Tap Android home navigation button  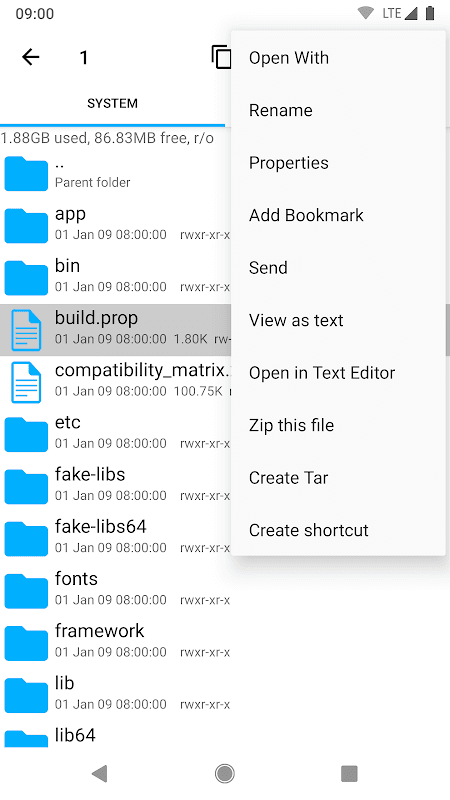point(224,773)
